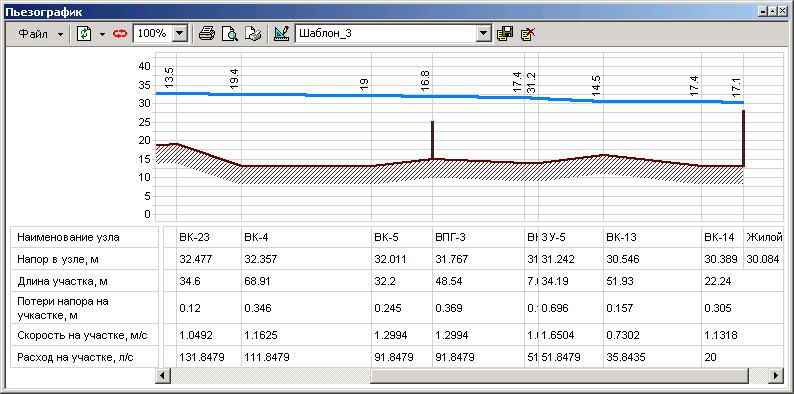Screen dimensions: 794x394
Task: Click the horizontal scrollbar left arrow
Action: 163,376
